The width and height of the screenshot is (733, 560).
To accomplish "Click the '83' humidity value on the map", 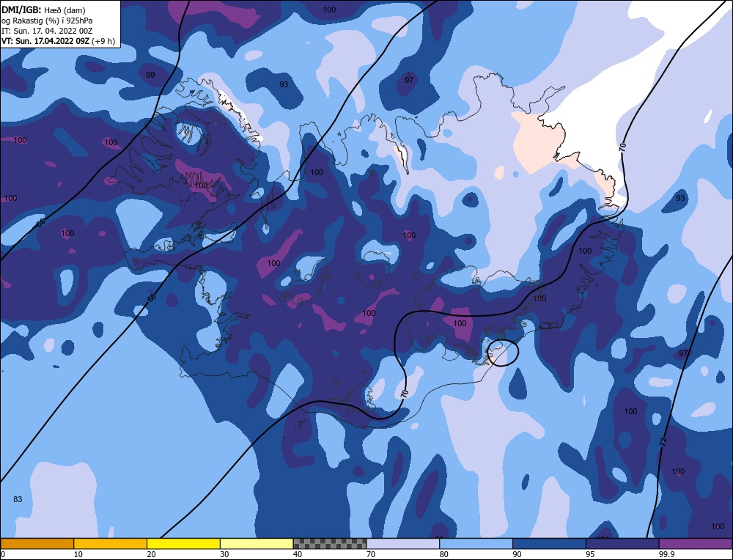I will 18,499.
